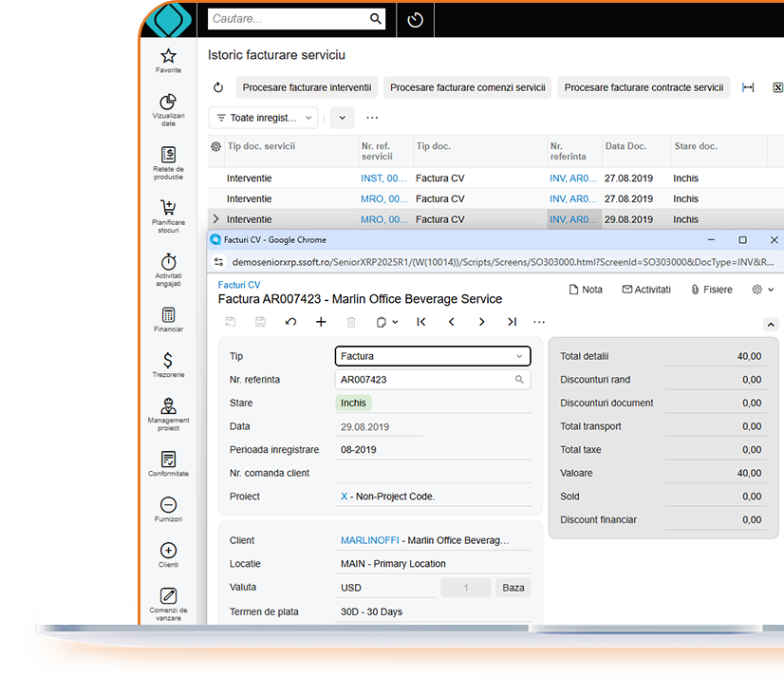Click the Nr. referinta input field

425,380
